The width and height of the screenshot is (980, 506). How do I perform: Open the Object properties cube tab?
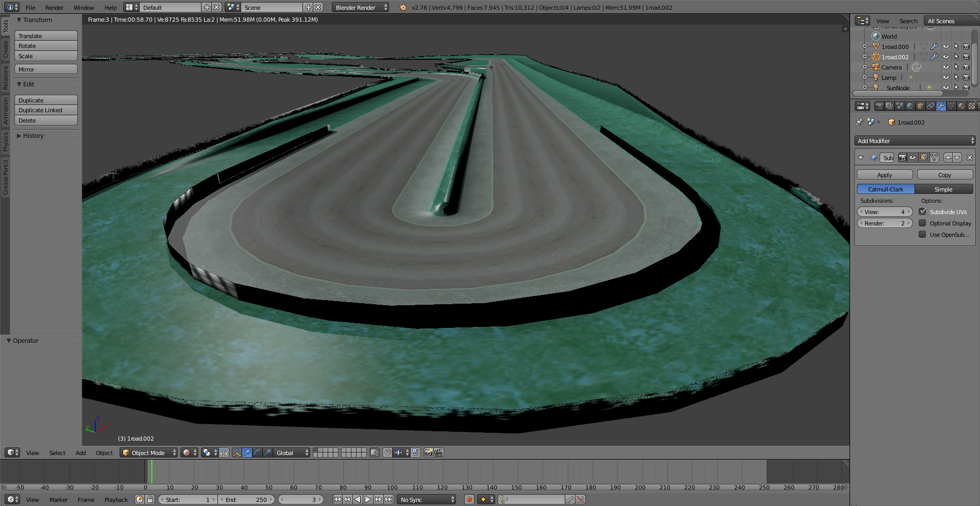pyautogui.click(x=920, y=106)
